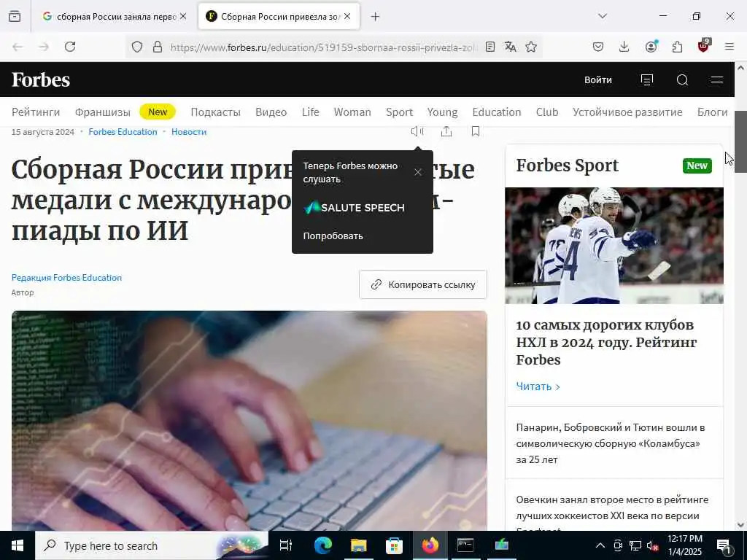Image resolution: width=747 pixels, height=560 pixels.
Task: Click the tracking protection shield icon
Action: coord(137,47)
